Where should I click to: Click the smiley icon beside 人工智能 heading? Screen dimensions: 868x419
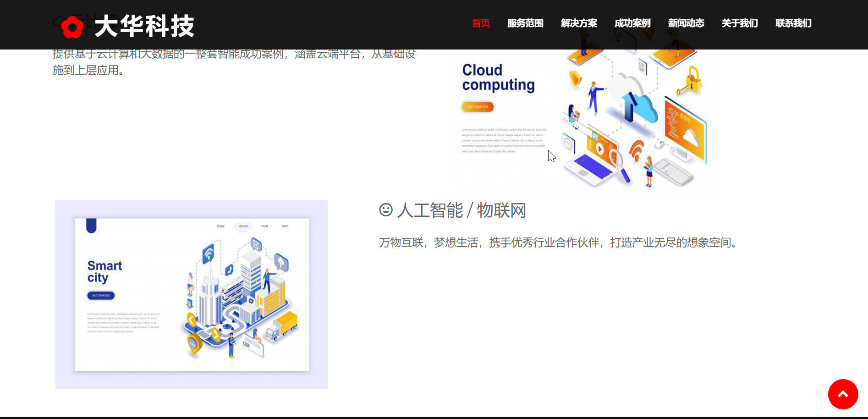(x=386, y=210)
